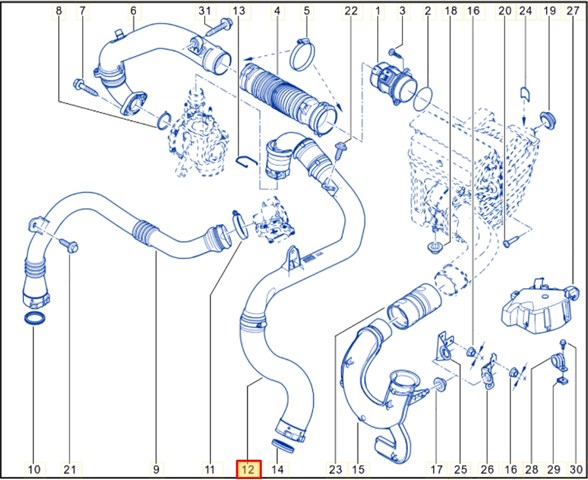Viewport: 588px width, 480px height.
Task: Choose part number 29 label
Action: click(x=554, y=469)
